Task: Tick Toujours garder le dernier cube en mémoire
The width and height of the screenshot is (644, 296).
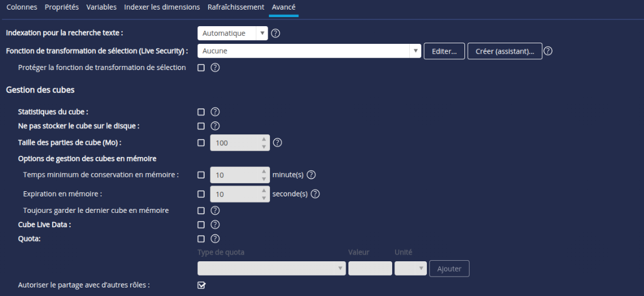Action: [x=201, y=211]
